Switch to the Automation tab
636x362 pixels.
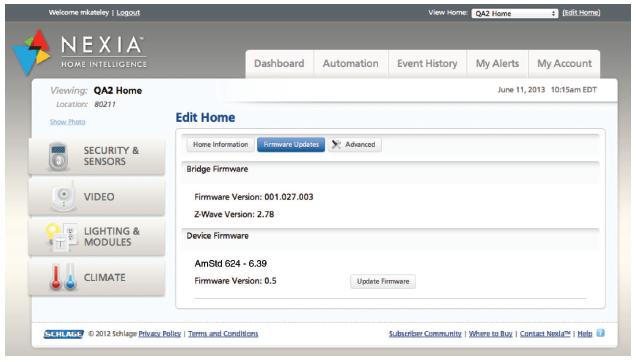(350, 64)
